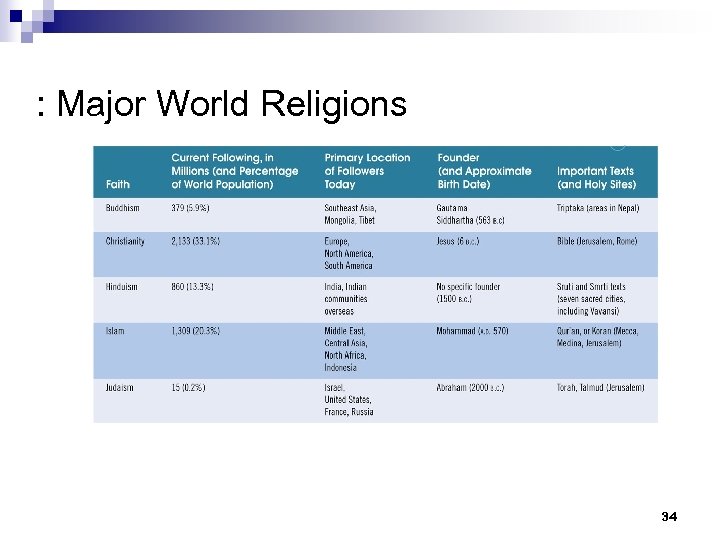Click the 'Christianity' row label
Viewport: 720px width, 540px height.
pos(125,242)
